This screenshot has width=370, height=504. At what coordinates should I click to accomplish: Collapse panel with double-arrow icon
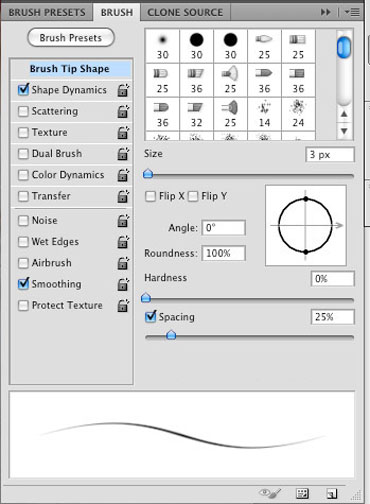click(x=326, y=12)
